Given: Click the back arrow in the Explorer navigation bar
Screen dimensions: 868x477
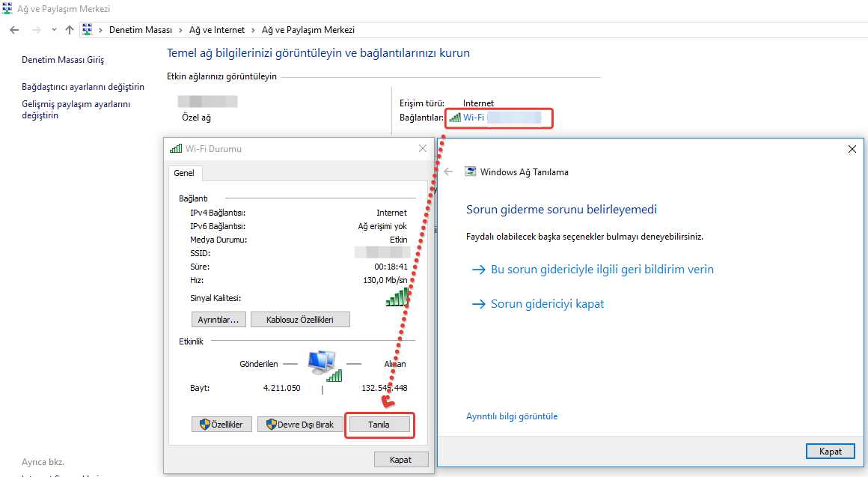Looking at the screenshot, I should coord(14,30).
